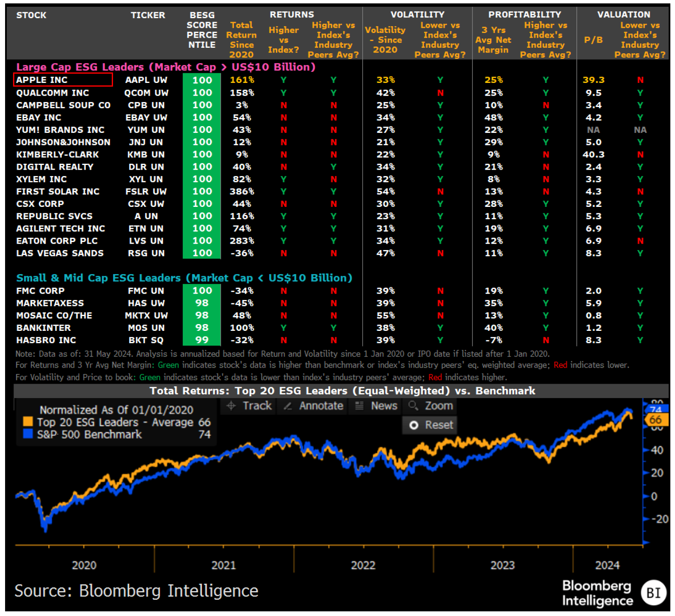
Task: Click the Reset circle icon
Action: pyautogui.click(x=414, y=425)
